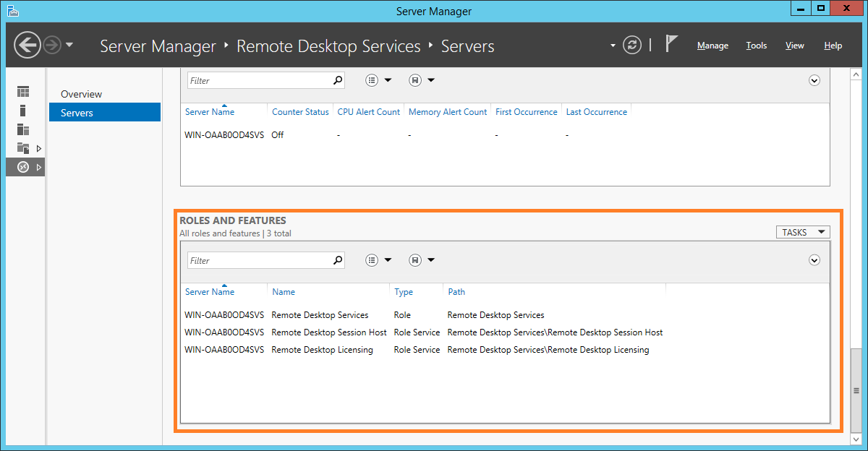
Task: Click the Remote Desktop Services sidebar icon
Action: (23, 167)
